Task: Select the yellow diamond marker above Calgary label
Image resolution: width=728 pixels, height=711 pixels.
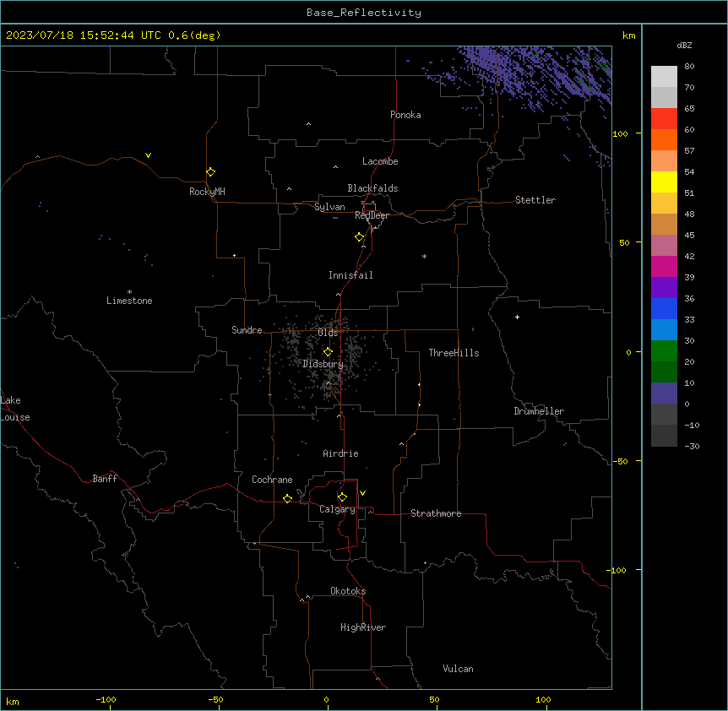Action: click(342, 497)
